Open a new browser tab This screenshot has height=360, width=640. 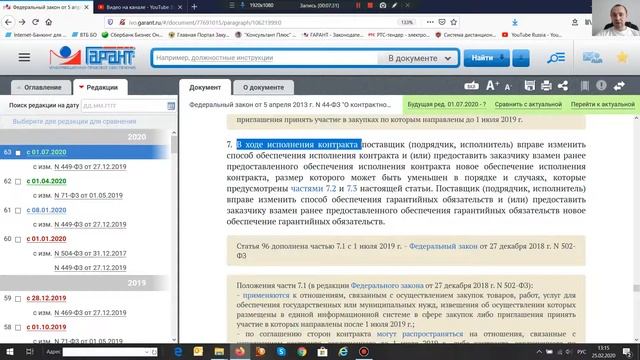(194, 7)
